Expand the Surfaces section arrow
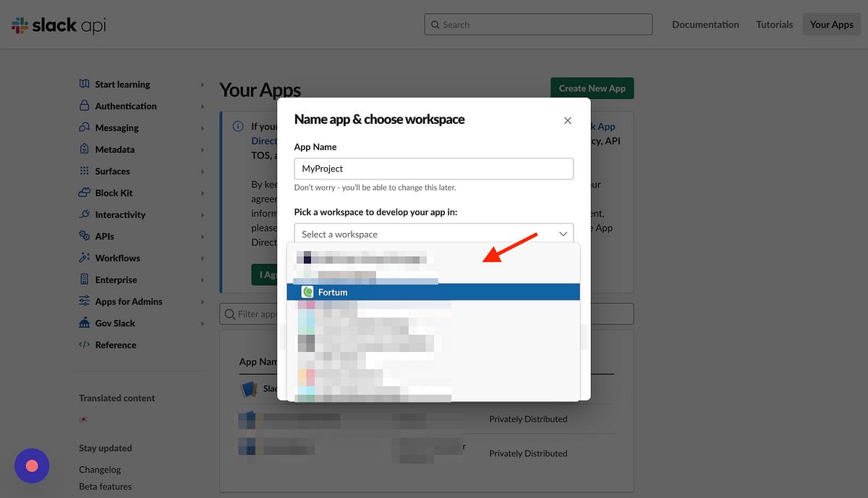The image size is (868, 498). [x=203, y=172]
